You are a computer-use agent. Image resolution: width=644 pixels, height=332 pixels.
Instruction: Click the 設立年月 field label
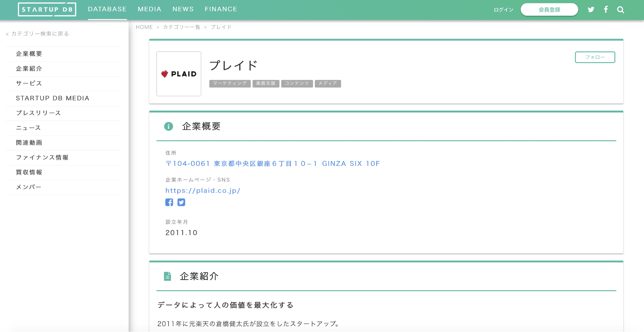[177, 222]
